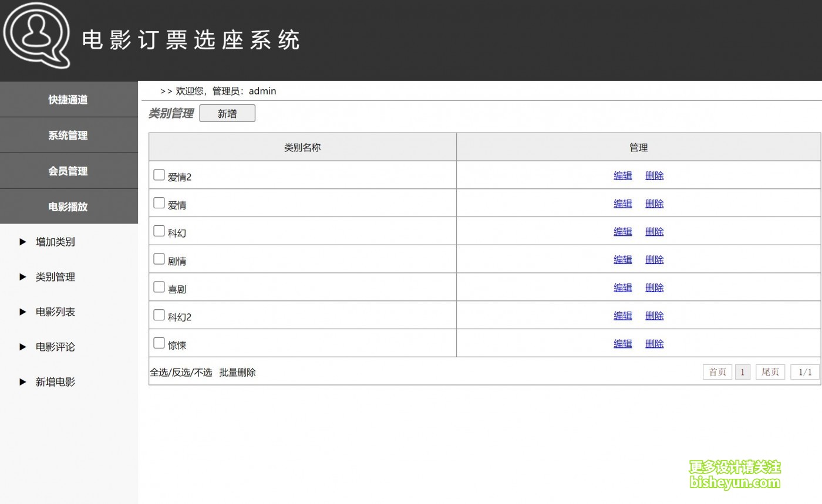
Task: Collapse the 电影播放 sidebar section
Action: coord(68,207)
